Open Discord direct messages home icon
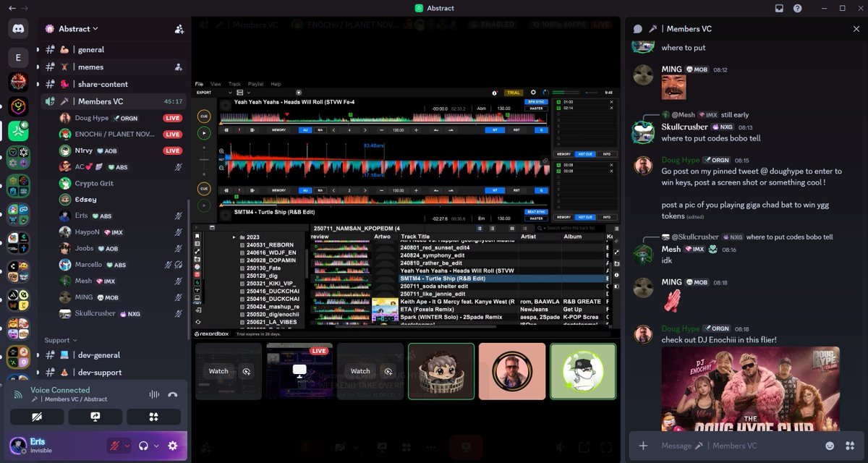Viewport: 868px width, 463px height. click(x=18, y=29)
